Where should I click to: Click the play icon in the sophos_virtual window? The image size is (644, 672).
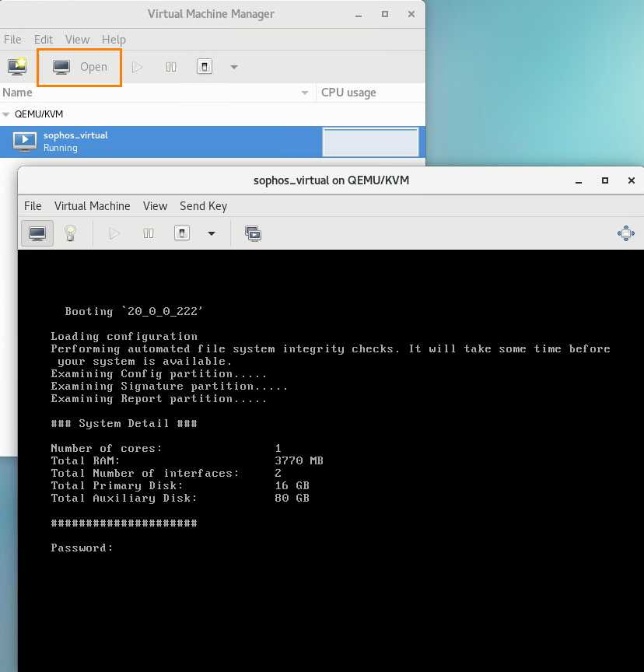point(115,233)
